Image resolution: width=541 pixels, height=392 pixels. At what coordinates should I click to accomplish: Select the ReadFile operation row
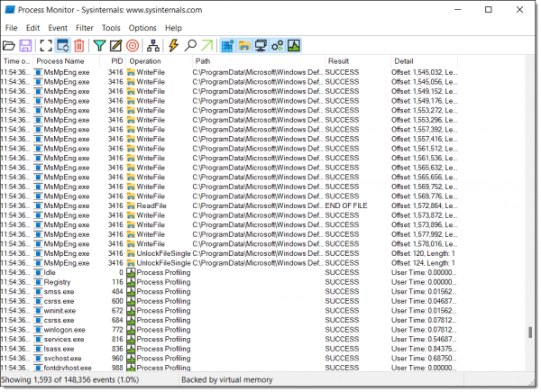coord(229,205)
